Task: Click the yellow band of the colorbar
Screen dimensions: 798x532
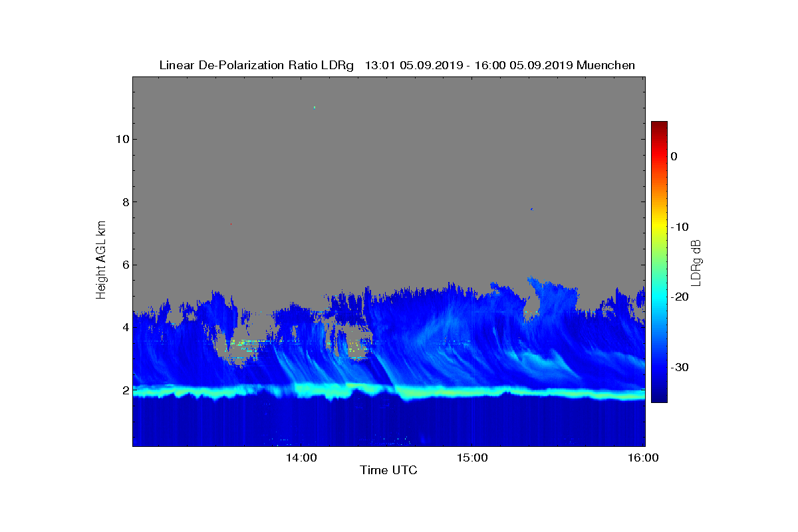Action: point(659,227)
